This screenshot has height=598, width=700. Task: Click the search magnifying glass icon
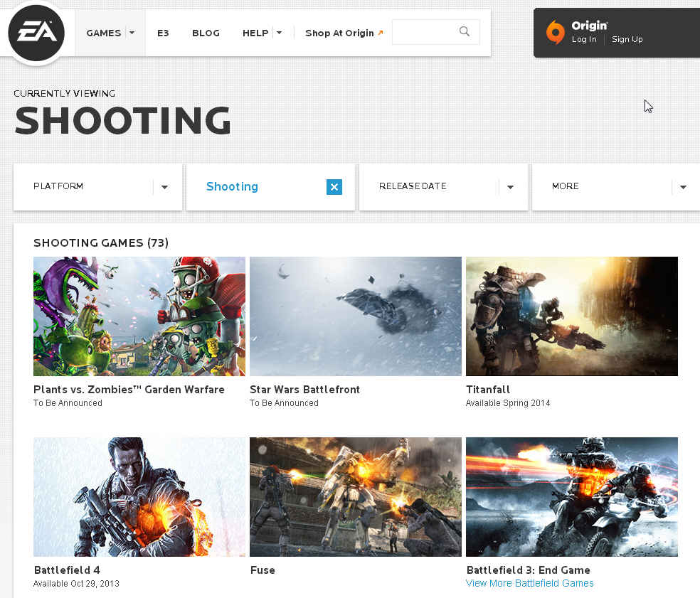click(x=465, y=31)
